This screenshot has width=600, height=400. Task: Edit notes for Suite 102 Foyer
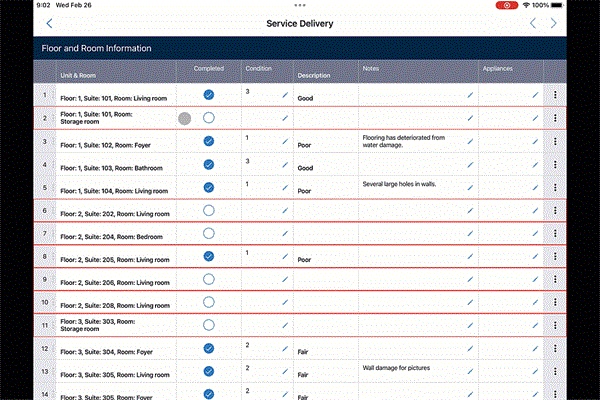coord(470,141)
